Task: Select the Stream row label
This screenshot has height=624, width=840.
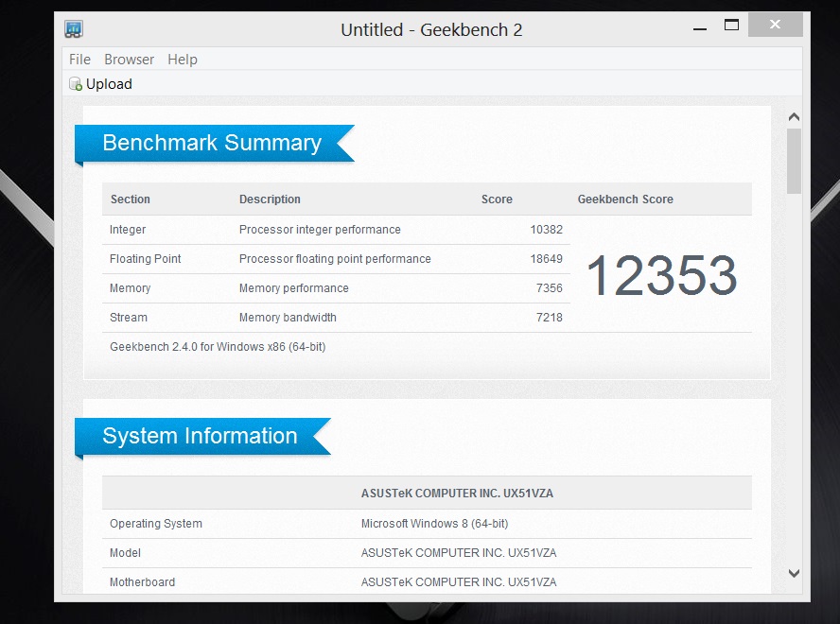Action: (129, 318)
